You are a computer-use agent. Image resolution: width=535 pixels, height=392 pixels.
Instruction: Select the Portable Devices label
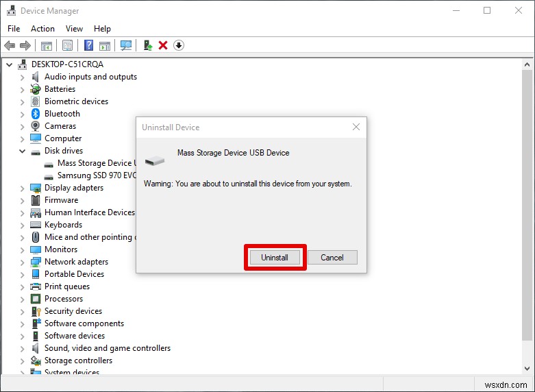tap(75, 274)
